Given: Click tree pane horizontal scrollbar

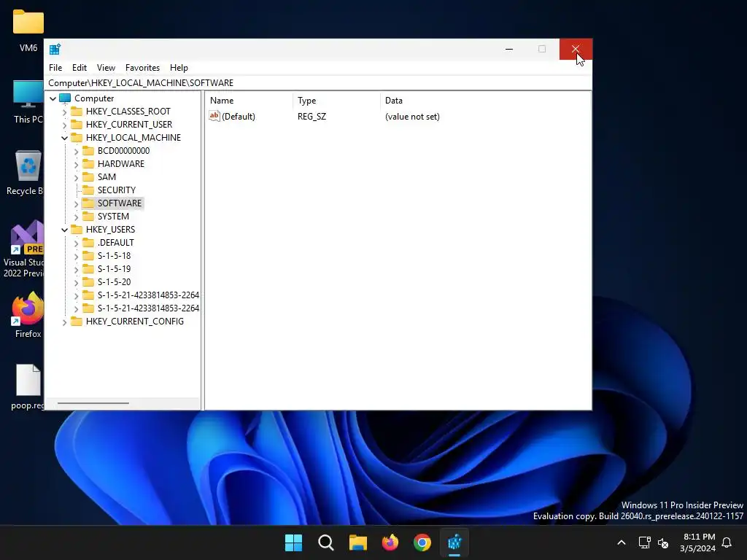Looking at the screenshot, I should click(93, 403).
